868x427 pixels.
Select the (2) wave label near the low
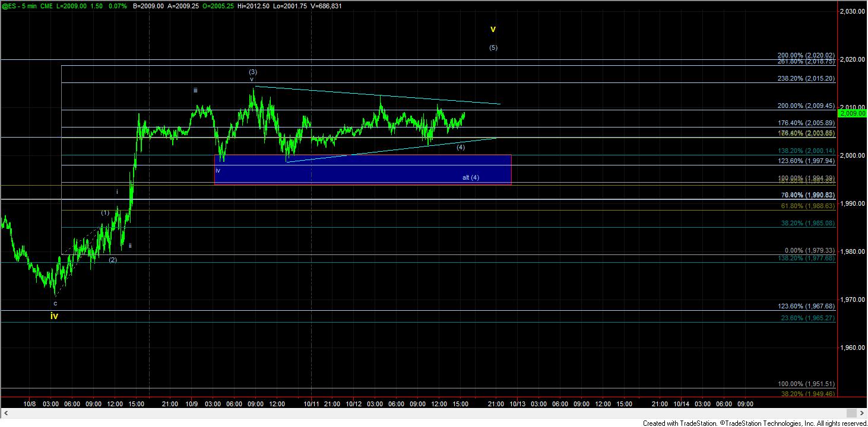(112, 260)
